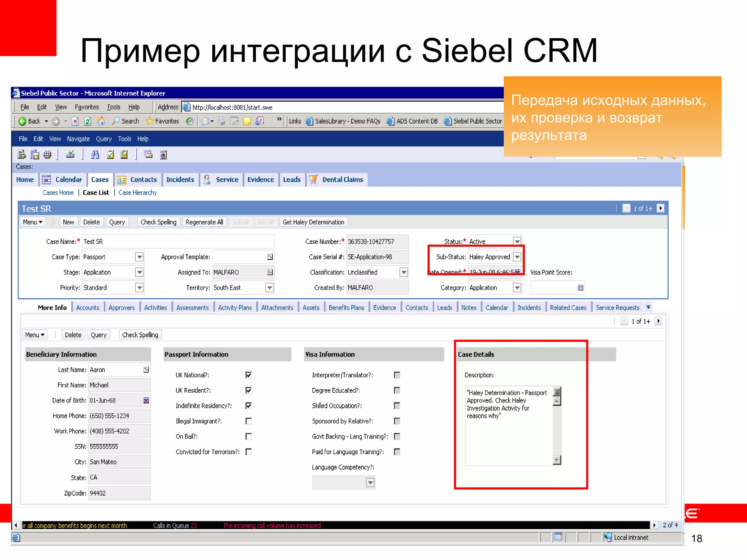Click the Contacts tab icon

click(121, 180)
